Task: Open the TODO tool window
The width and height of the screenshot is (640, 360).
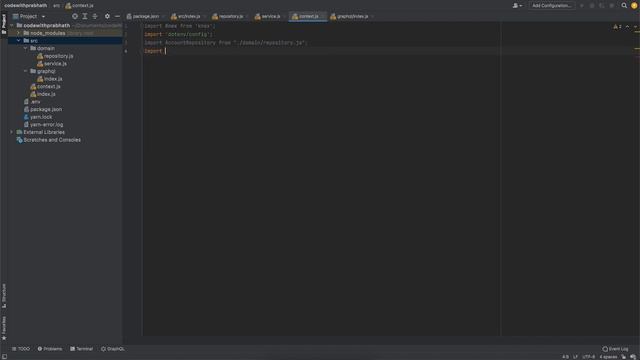Action: (21, 349)
